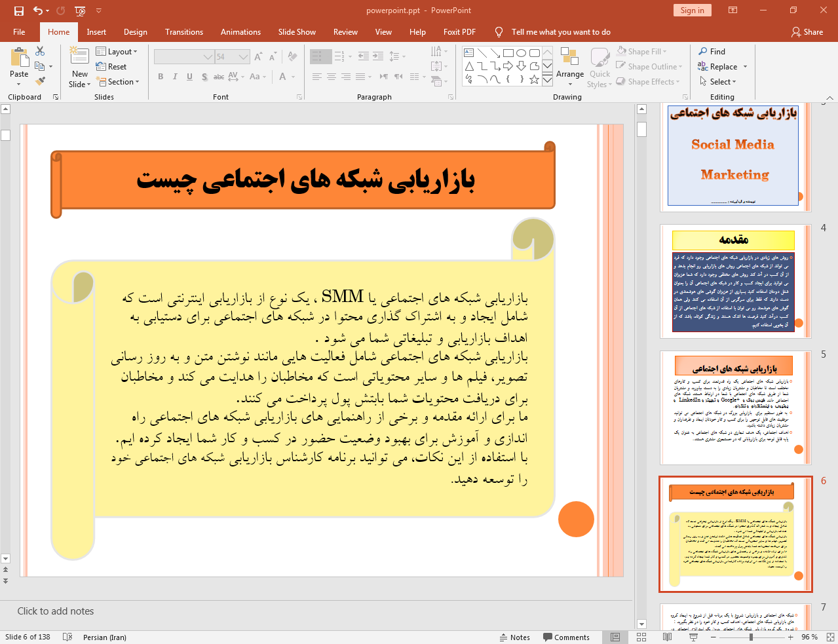This screenshot has width=838, height=644.
Task: Open the Reading View icon in the status bar
Action: coord(667,637)
